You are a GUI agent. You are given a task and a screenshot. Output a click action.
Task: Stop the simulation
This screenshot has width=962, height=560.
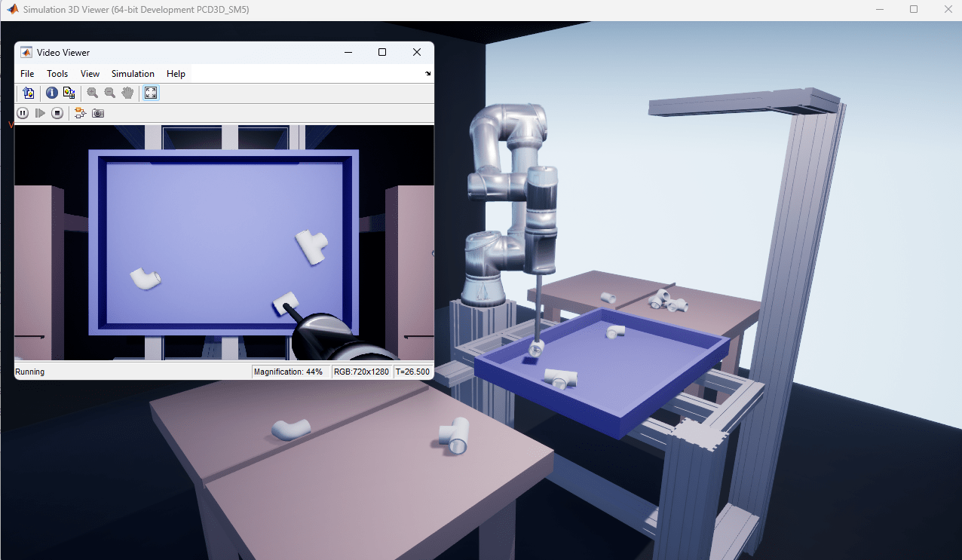[57, 113]
